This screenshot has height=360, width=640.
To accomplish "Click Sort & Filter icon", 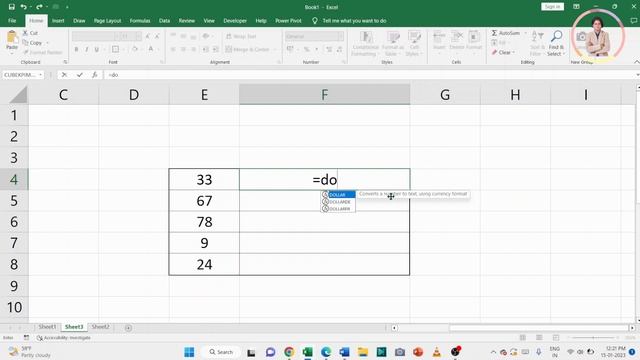I will point(537,43).
